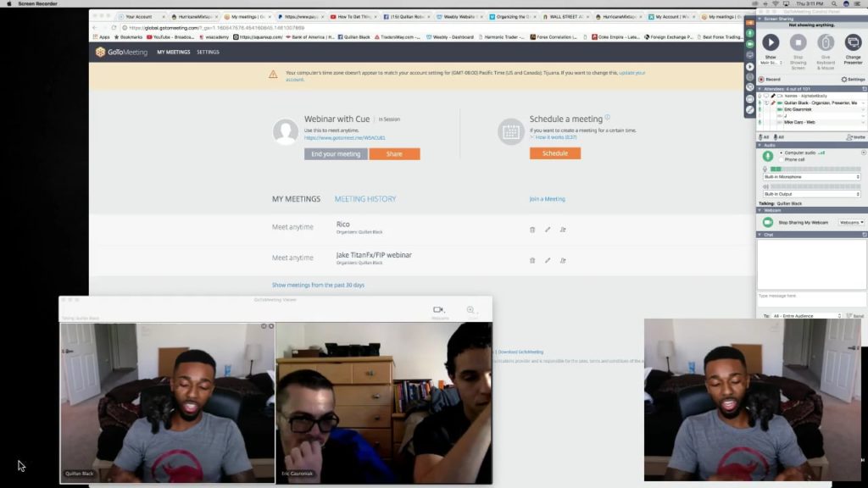
Task: Click the Join a Meeting link
Action: tap(547, 199)
